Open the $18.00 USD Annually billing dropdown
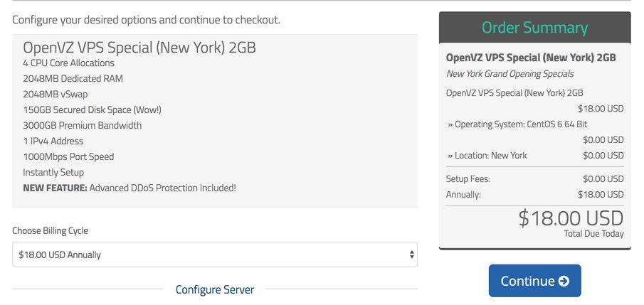 coord(215,255)
